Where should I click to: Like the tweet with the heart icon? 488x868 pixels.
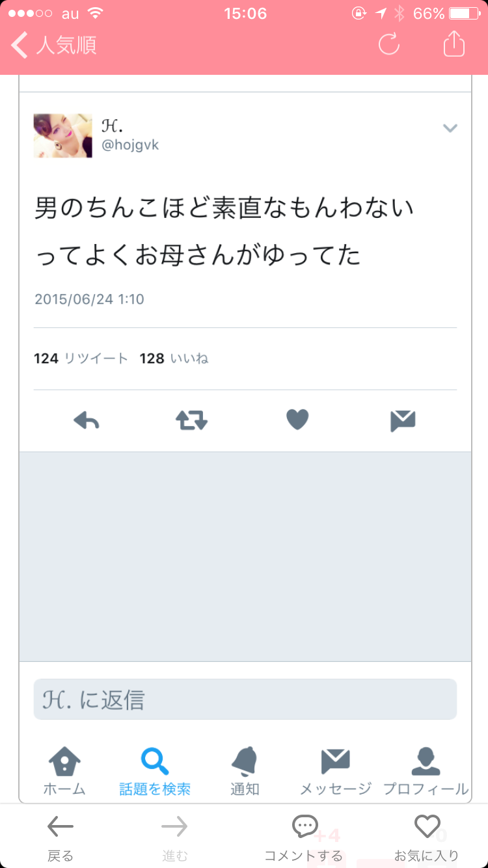297,420
